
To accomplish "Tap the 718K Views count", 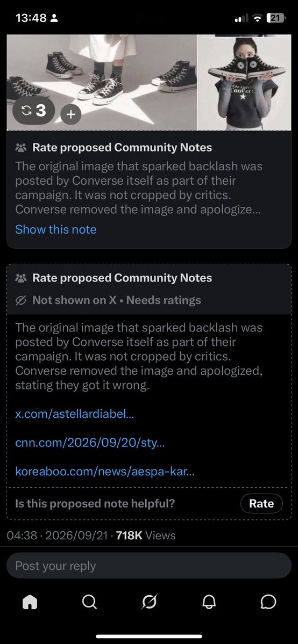I will pyautogui.click(x=146, y=536).
